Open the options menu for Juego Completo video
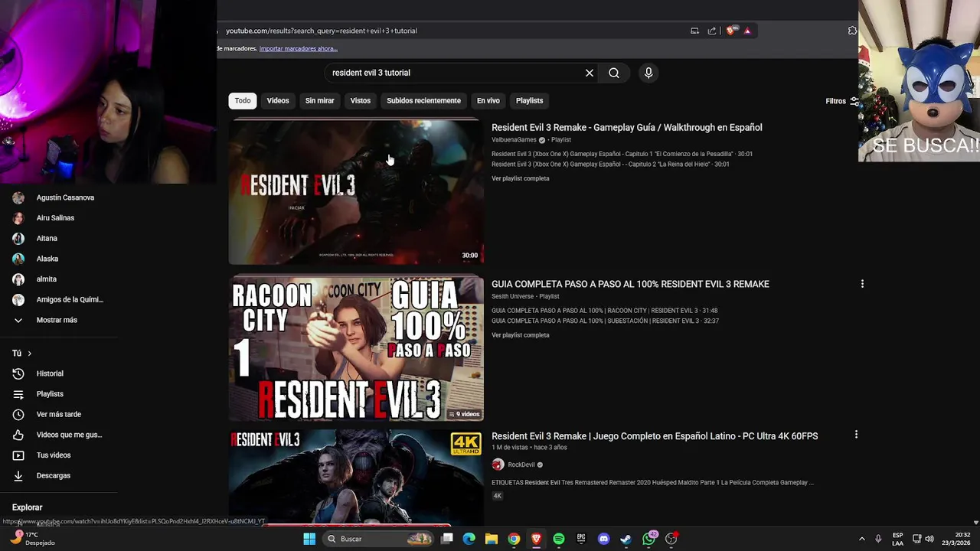Viewport: 980px width, 551px height. 856,435
